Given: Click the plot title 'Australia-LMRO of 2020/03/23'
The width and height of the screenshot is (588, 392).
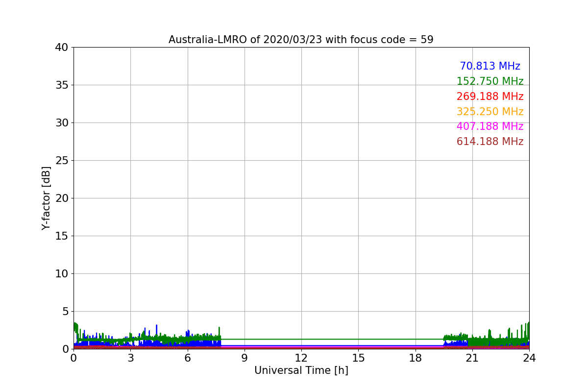Looking at the screenshot, I should click(245, 40).
